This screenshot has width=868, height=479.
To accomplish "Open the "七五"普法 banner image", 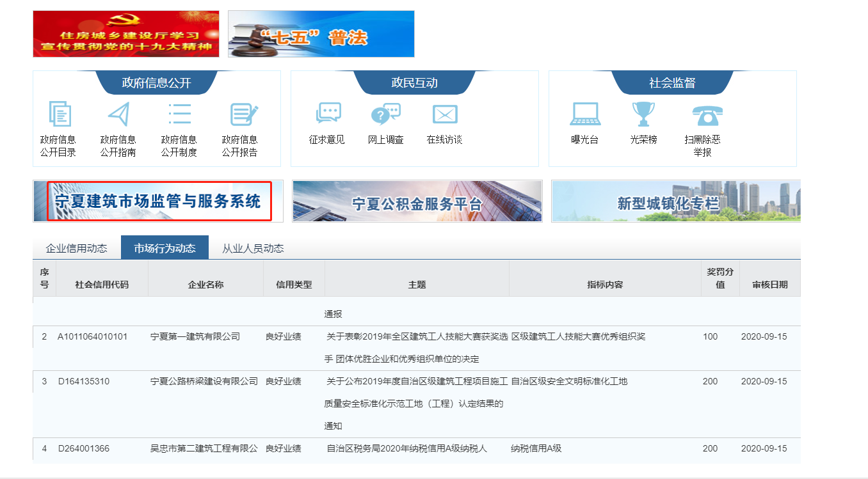I will (x=321, y=34).
